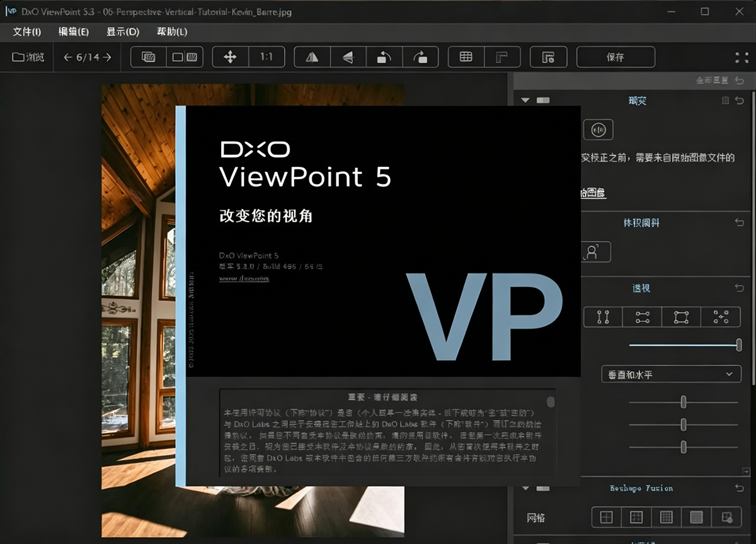
Task: Go to next image arrow
Action: 107,57
